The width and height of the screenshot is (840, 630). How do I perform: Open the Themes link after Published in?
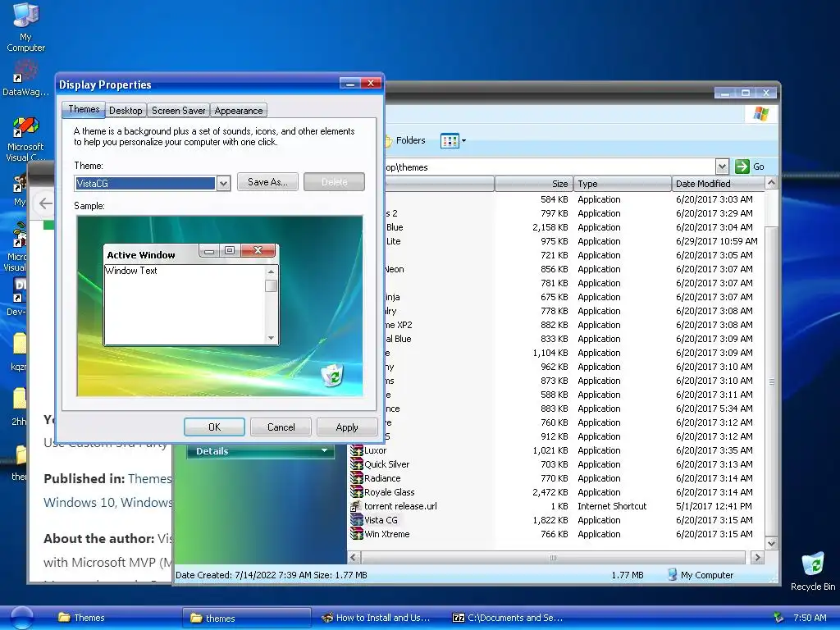click(x=149, y=478)
